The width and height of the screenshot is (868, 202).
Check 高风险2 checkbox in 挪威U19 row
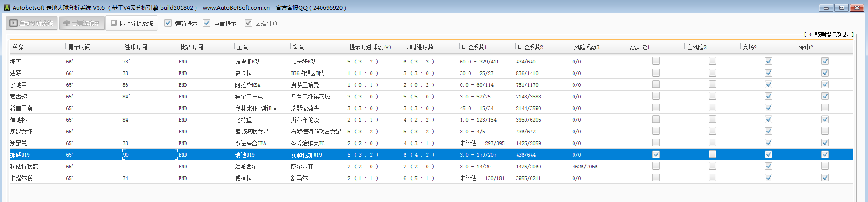[x=713, y=154]
